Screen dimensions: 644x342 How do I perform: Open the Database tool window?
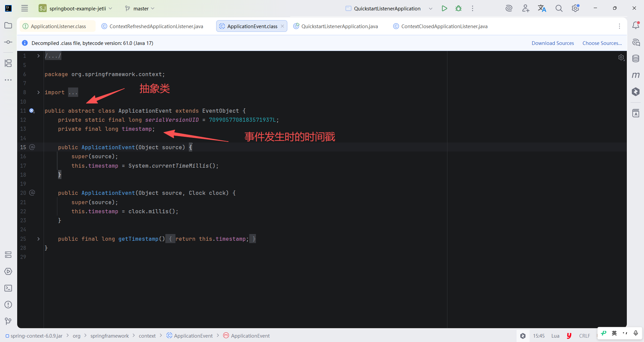click(636, 59)
